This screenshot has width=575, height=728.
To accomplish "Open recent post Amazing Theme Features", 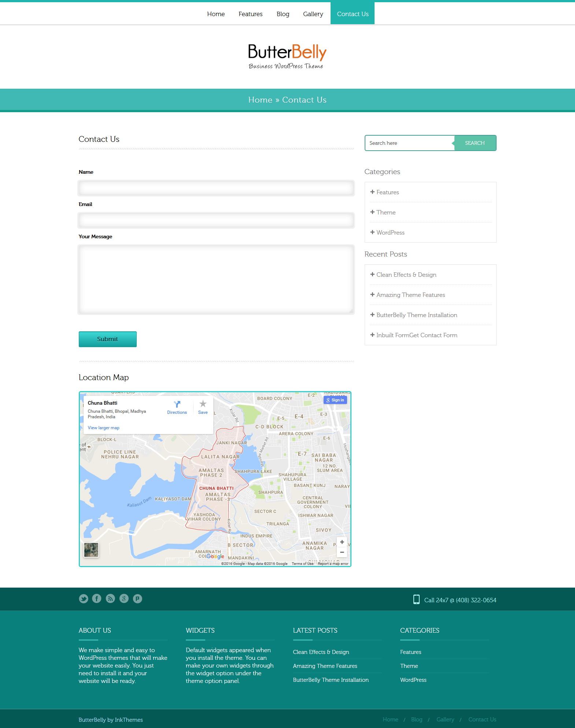I will (410, 295).
